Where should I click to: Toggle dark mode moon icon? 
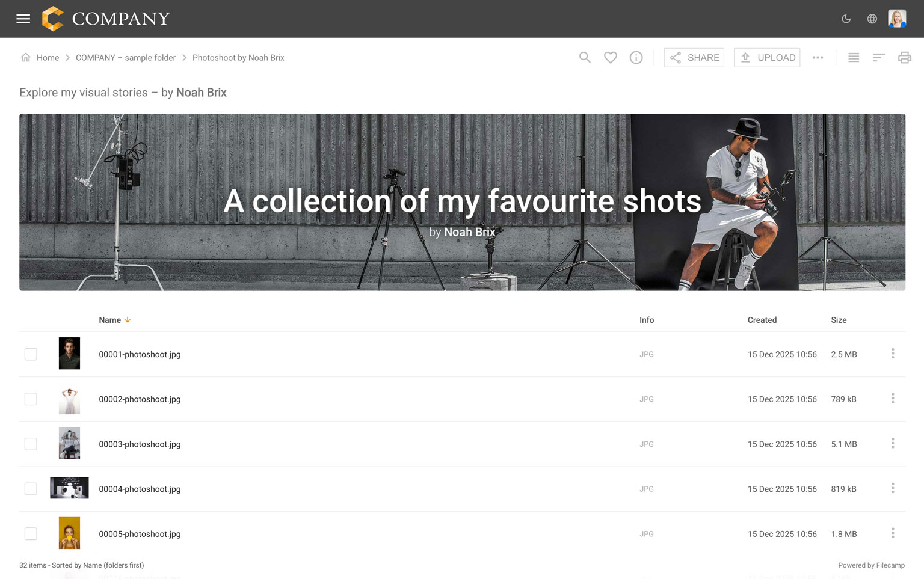point(846,19)
